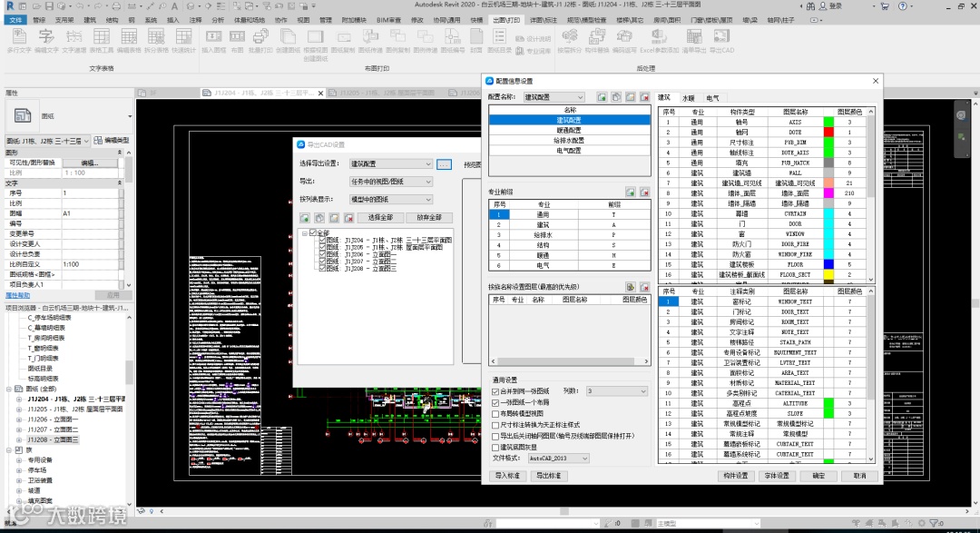Switch to the 出图\打印 ribbon tab
The height and width of the screenshot is (533, 980).
pos(505,20)
